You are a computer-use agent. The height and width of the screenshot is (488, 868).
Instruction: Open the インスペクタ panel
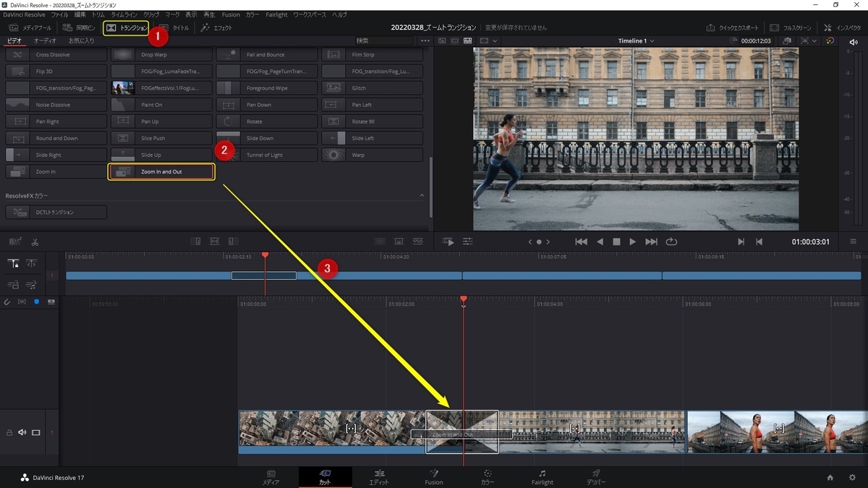(842, 27)
